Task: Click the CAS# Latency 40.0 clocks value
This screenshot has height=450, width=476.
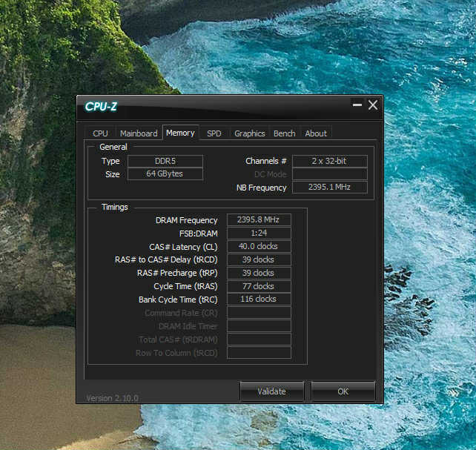Action: point(259,246)
